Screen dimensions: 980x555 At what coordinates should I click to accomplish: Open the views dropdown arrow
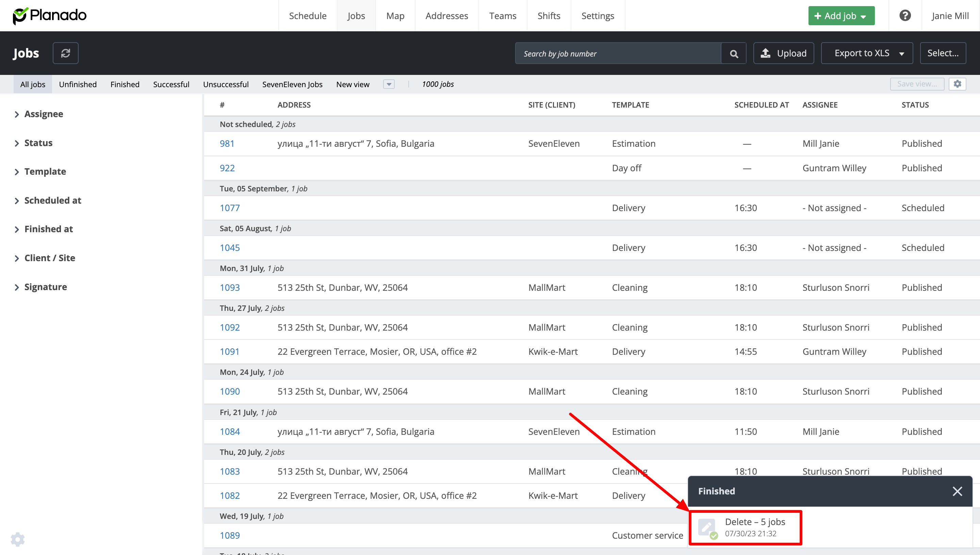point(389,84)
